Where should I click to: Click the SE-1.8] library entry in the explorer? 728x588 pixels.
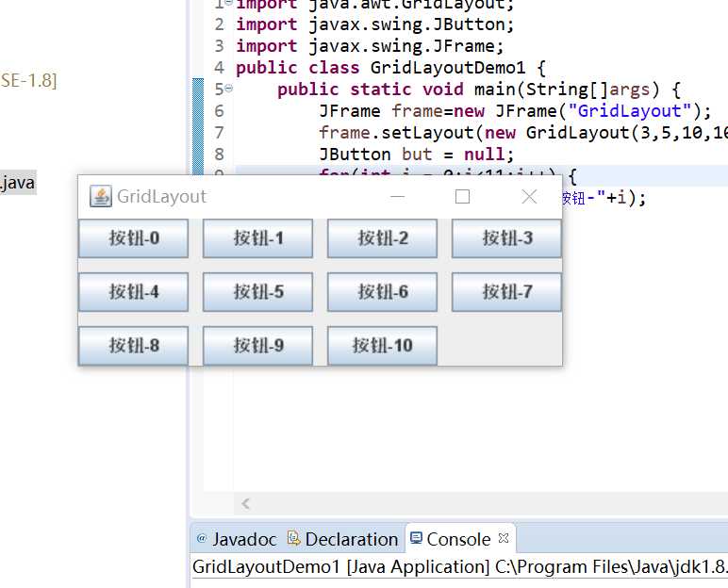point(28,80)
